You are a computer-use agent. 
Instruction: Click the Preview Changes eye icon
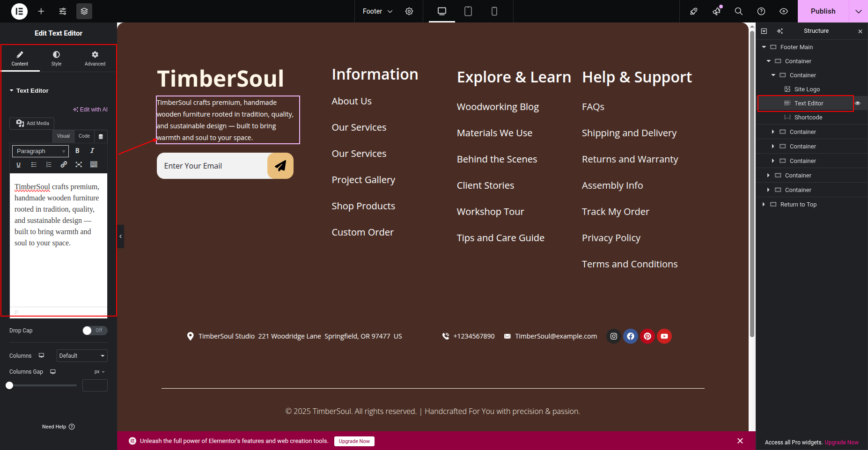coord(784,11)
